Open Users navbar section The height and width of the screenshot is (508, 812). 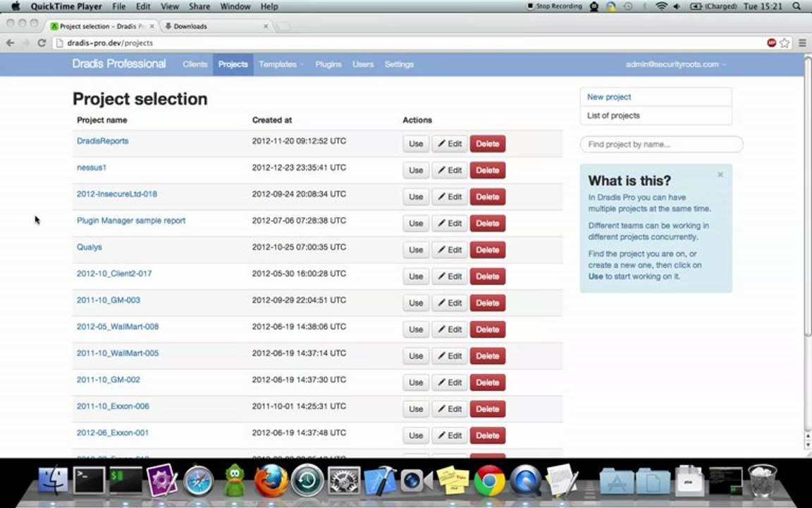click(x=363, y=64)
